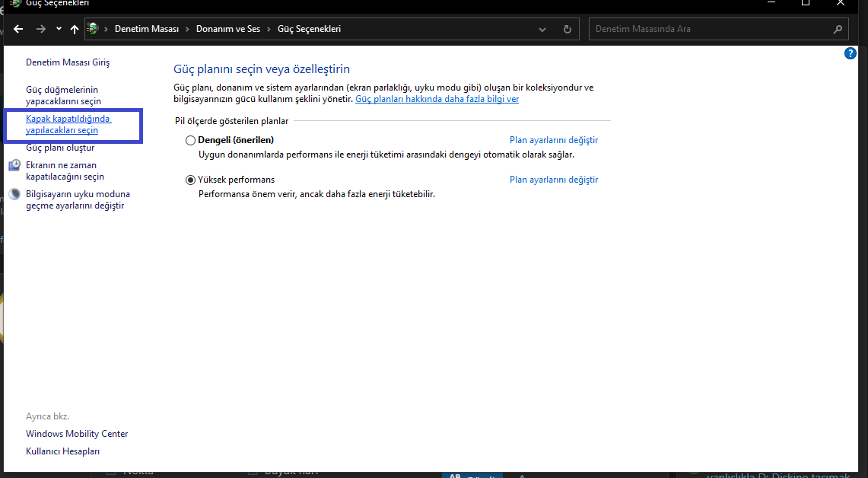This screenshot has width=868, height=478.
Task: Open Ekranın ne zaman kapatılacağını seçin link
Action: tap(65, 170)
